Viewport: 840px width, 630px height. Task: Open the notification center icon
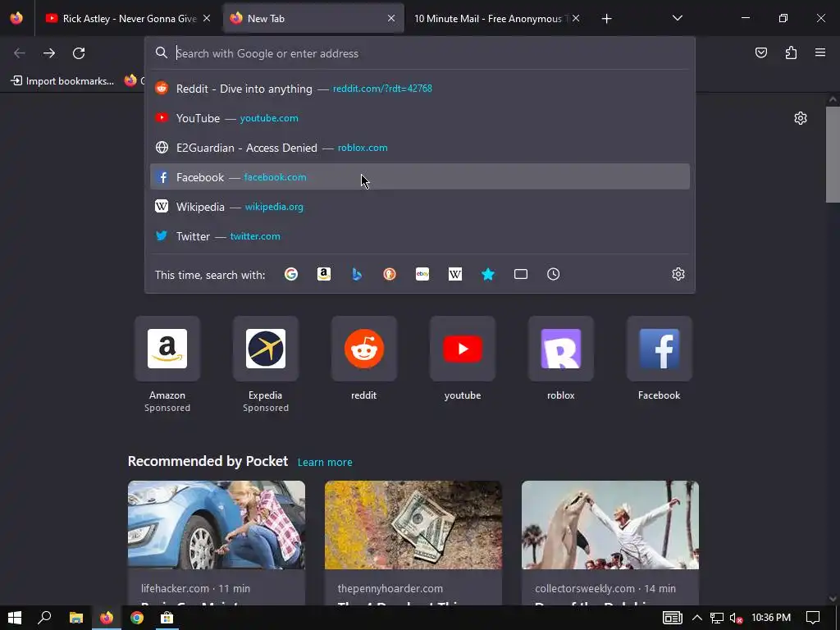coord(813,618)
